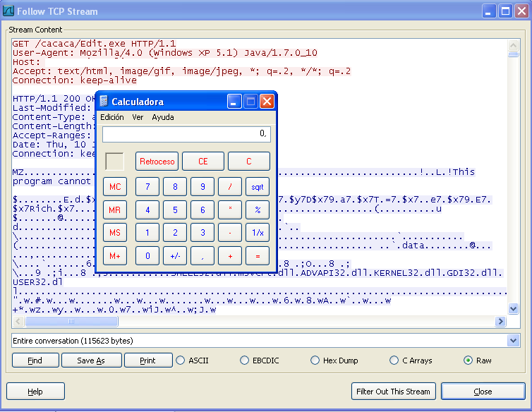Click the percent (%) calculator button
This screenshot has width=532, height=412.
coord(258,210)
